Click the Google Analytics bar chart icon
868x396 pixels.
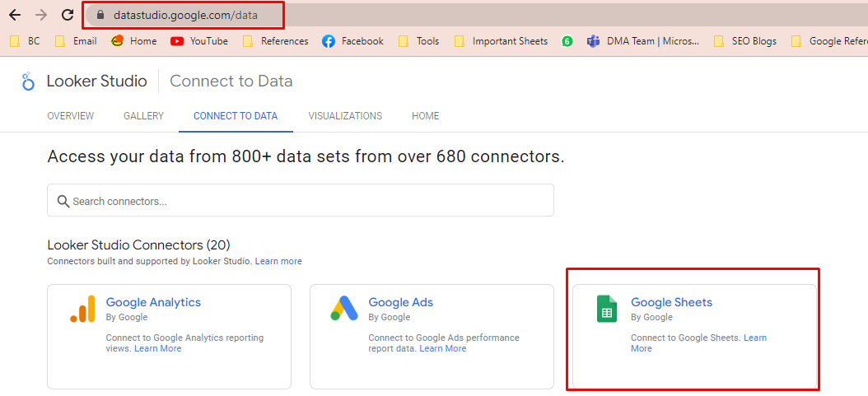point(82,309)
